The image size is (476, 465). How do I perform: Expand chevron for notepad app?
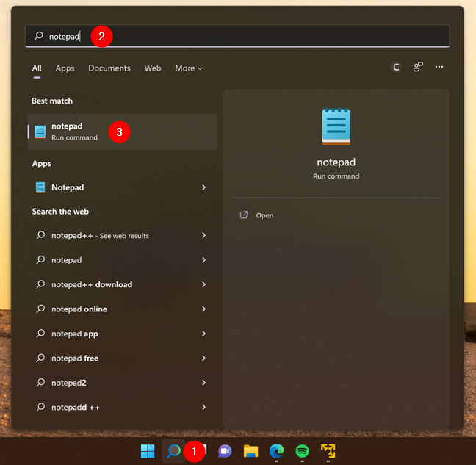coord(203,334)
